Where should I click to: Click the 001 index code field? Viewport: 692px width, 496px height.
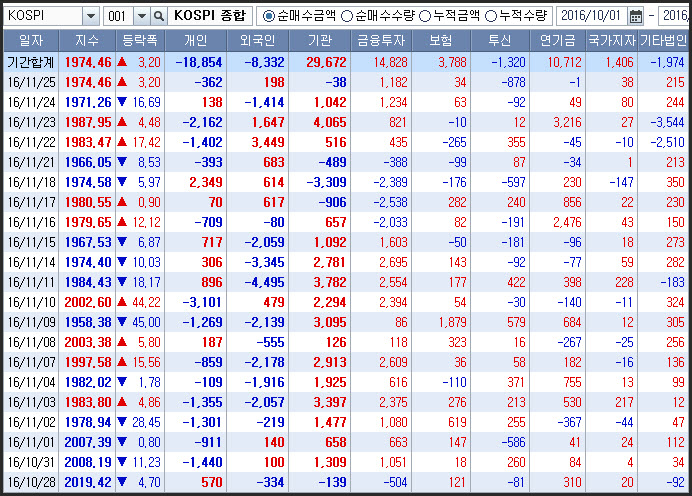click(x=118, y=16)
